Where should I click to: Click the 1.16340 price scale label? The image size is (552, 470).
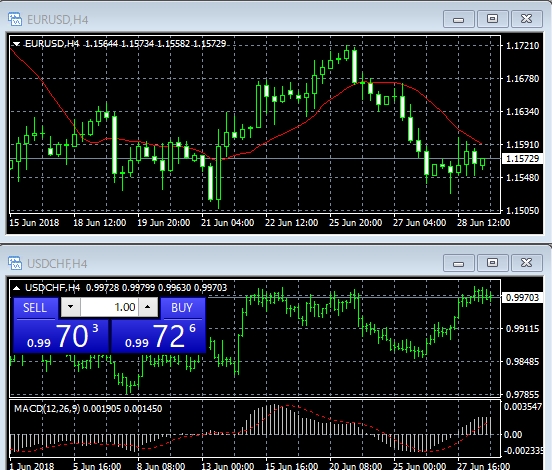(x=522, y=112)
